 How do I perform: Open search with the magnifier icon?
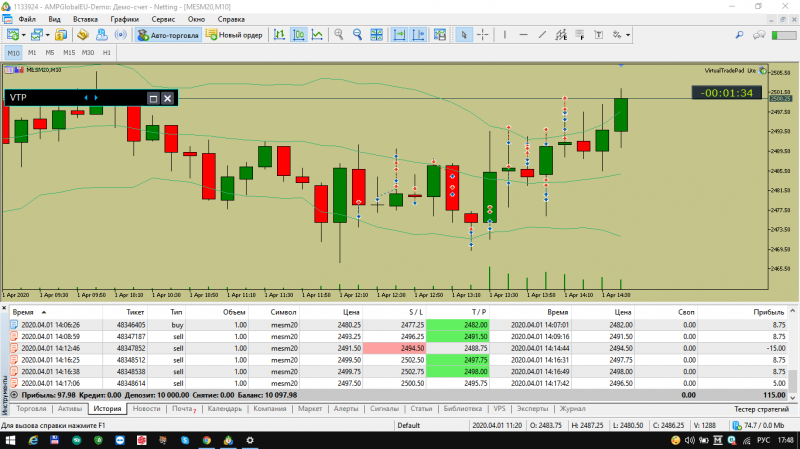tap(739, 35)
